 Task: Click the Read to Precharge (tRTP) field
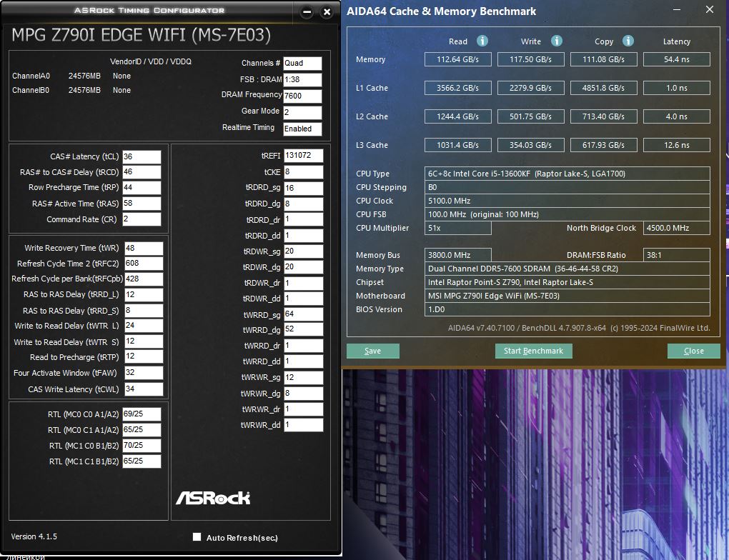coord(144,356)
